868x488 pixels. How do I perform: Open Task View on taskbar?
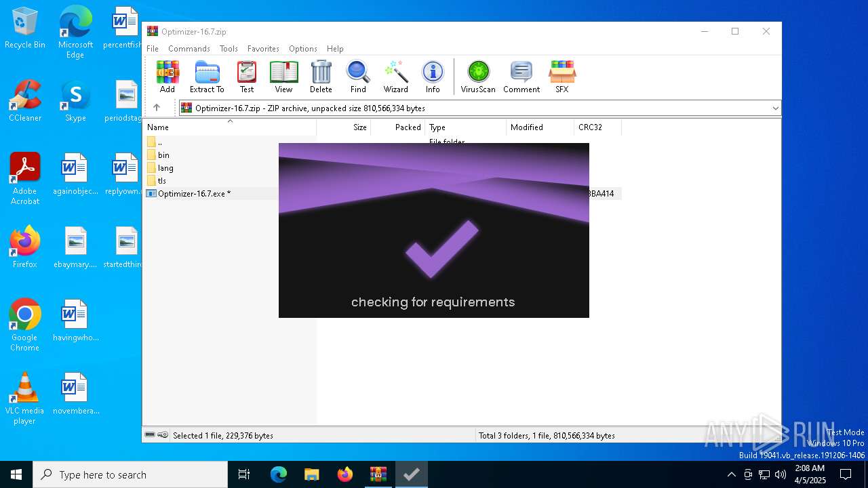(245, 474)
